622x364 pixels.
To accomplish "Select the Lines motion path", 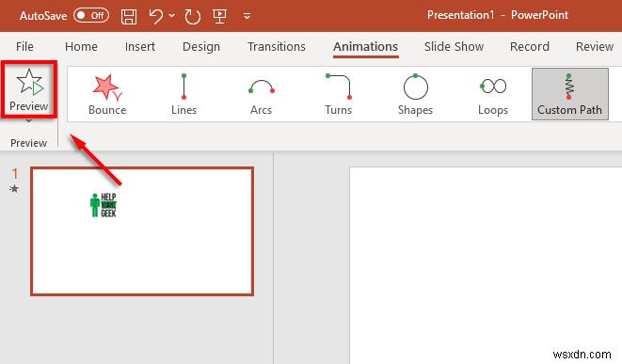I will coord(183,94).
